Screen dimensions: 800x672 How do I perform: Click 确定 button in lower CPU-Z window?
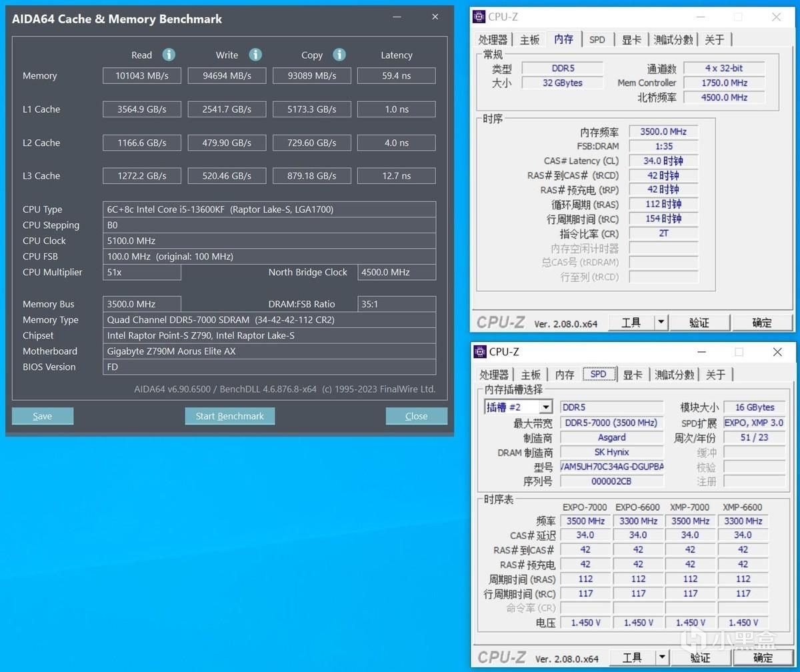pos(763,657)
